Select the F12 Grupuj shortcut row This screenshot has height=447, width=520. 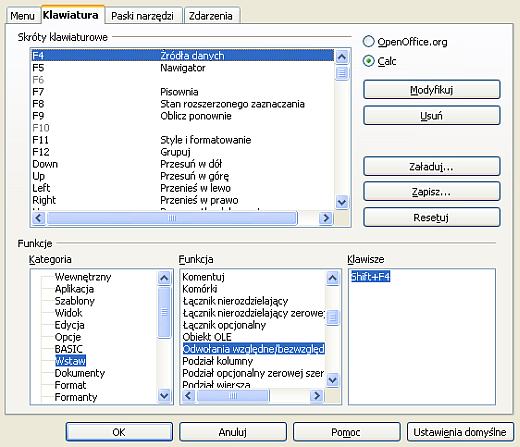coord(183,152)
